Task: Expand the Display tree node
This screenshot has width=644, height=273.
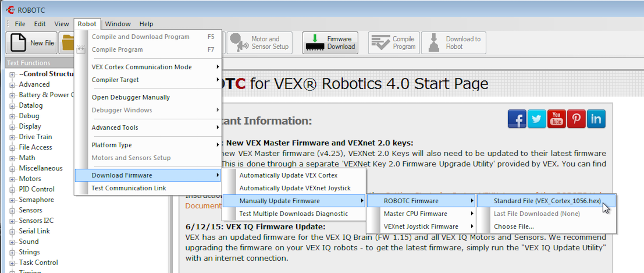Action: (x=12, y=127)
